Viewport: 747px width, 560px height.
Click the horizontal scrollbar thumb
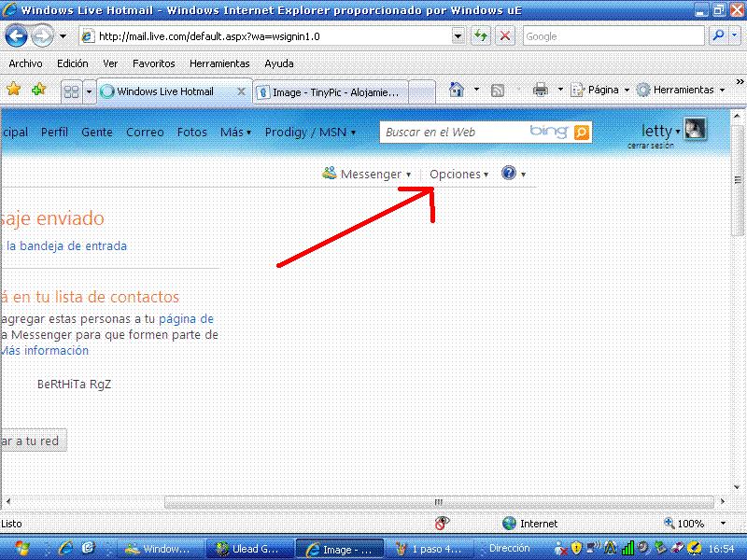[x=439, y=502]
